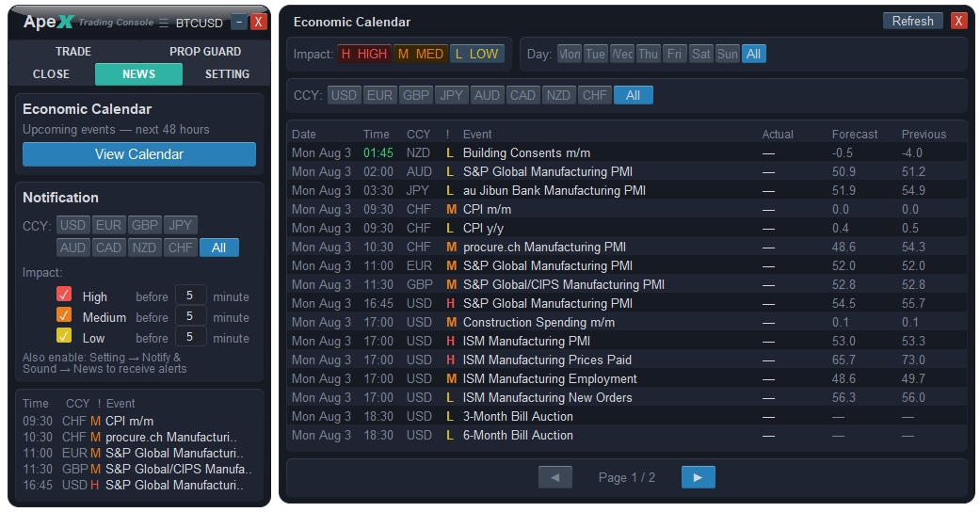This screenshot has height=512, width=980.
Task: Select the CPI y/y event row
Action: [x=627, y=228]
